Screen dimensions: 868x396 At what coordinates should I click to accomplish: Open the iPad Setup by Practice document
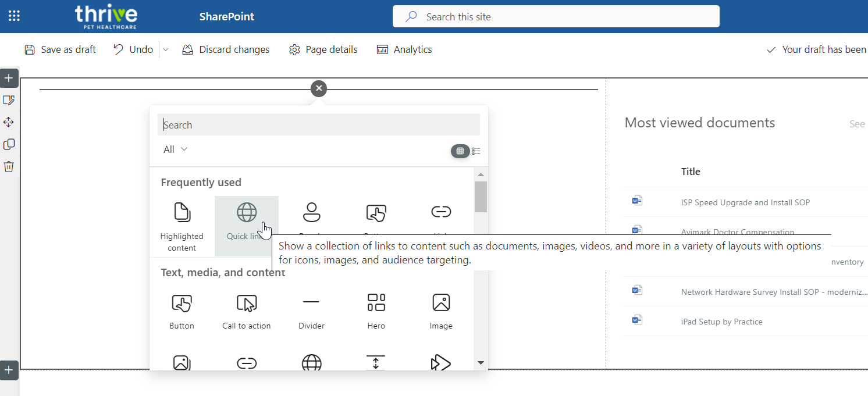[x=721, y=322]
